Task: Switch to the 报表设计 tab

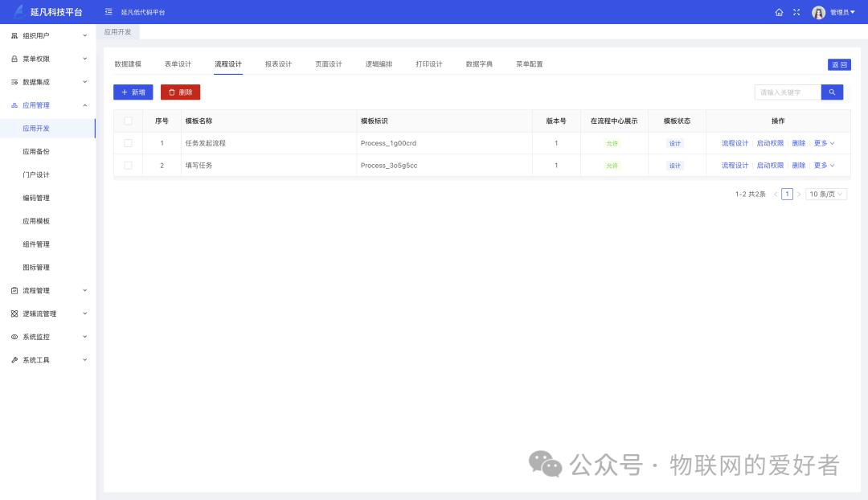Action: coord(278,64)
